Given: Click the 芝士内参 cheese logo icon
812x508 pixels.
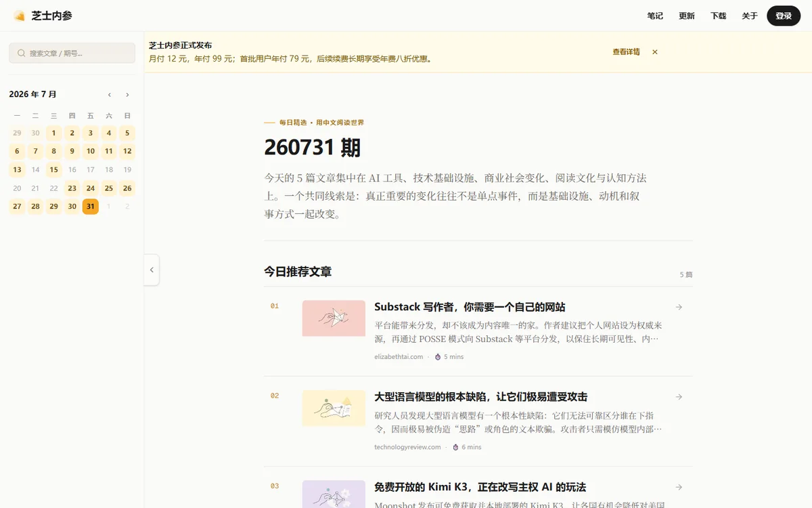Looking at the screenshot, I should point(20,16).
